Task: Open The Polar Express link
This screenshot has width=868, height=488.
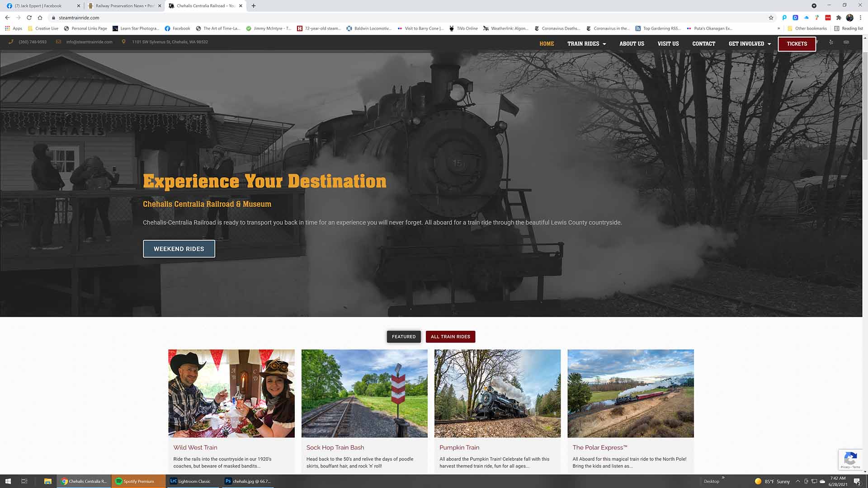Action: coord(600,447)
